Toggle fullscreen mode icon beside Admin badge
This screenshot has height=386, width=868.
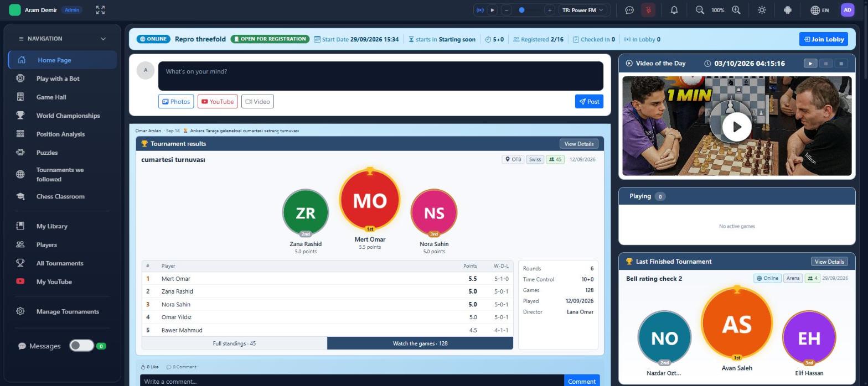pos(100,10)
